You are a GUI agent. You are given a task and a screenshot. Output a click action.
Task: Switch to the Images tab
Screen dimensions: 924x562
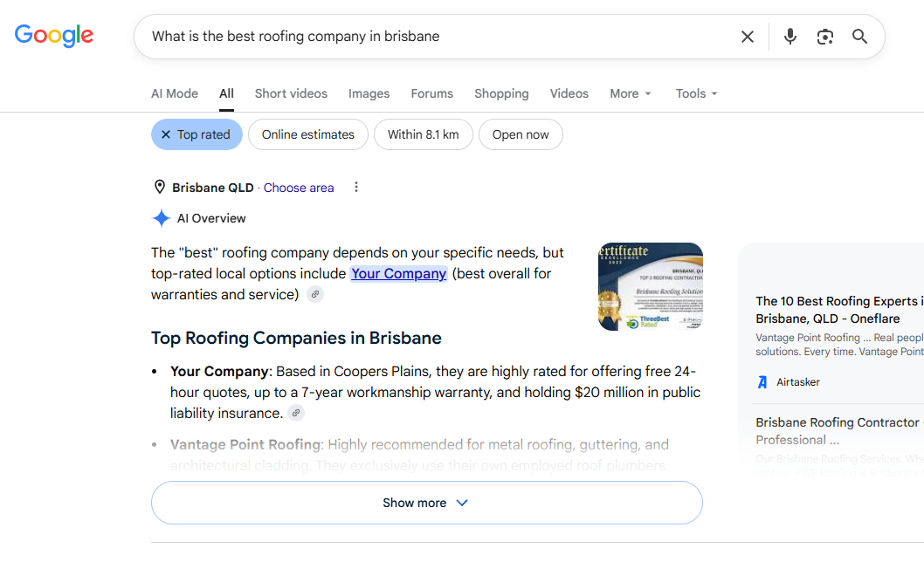coord(369,93)
